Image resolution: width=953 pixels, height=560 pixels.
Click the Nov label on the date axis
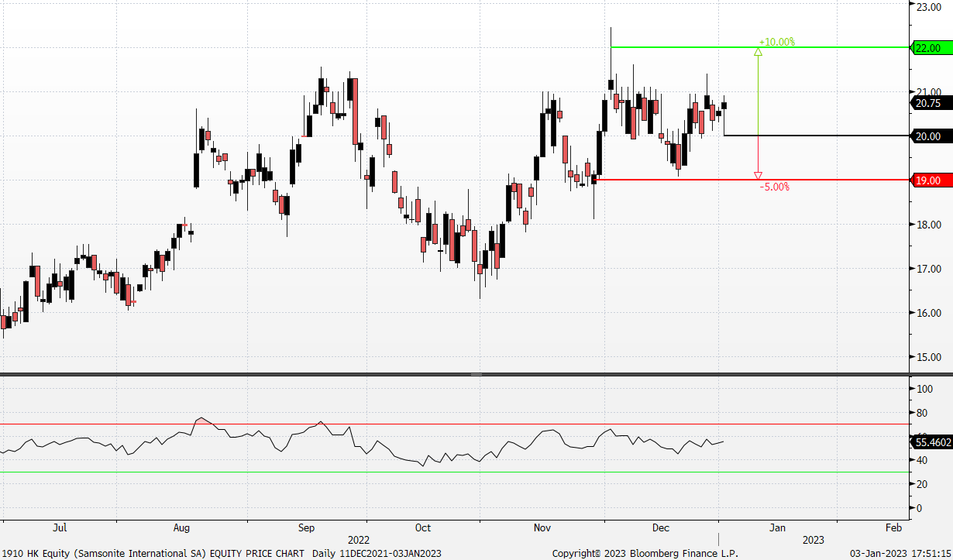tap(542, 528)
